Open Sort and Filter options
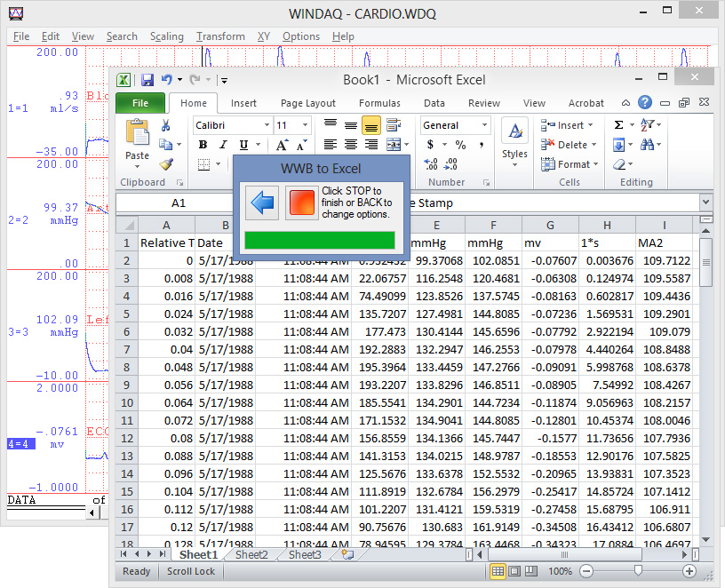 [647, 125]
